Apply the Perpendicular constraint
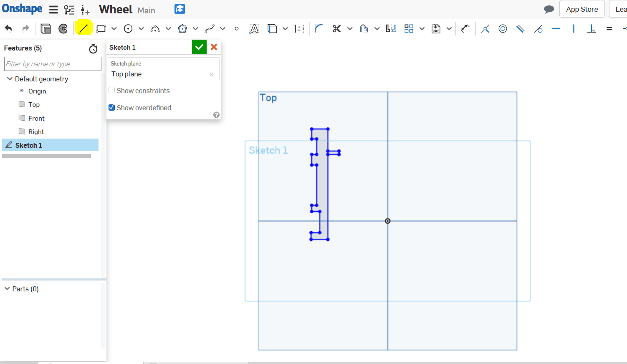Image resolution: width=627 pixels, height=364 pixels. 592,28
